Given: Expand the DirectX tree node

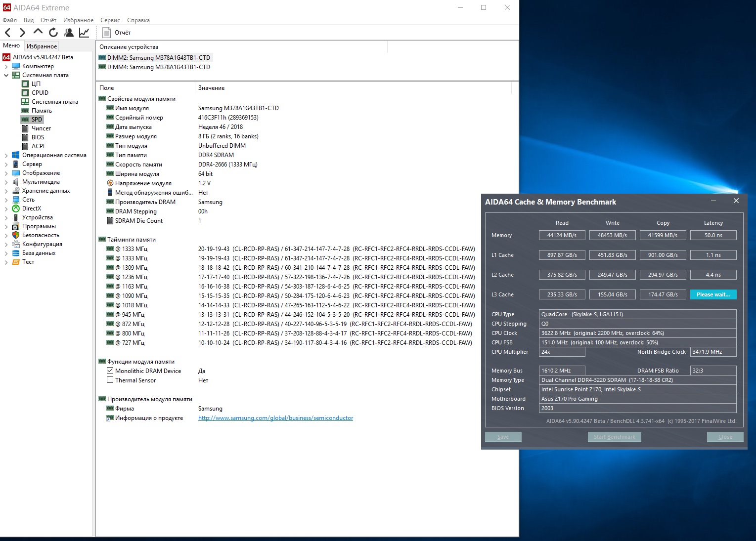Looking at the screenshot, I should coord(6,208).
